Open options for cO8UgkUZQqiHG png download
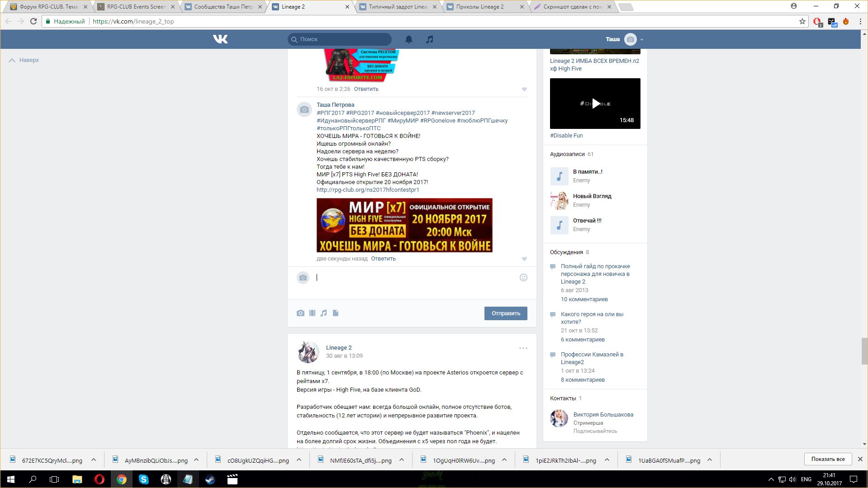Screen dimensions: 868x488 (x=299, y=460)
